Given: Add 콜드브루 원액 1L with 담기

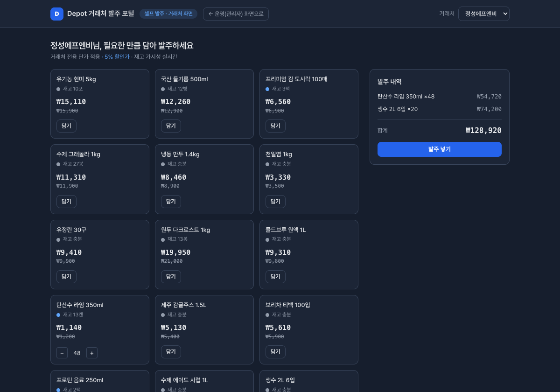Looking at the screenshot, I should pyautogui.click(x=275, y=277).
